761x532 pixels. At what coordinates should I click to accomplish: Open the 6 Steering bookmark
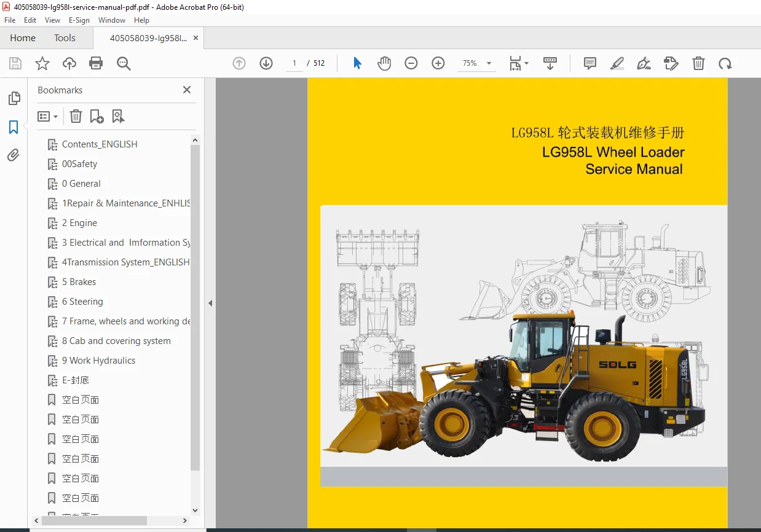(82, 302)
